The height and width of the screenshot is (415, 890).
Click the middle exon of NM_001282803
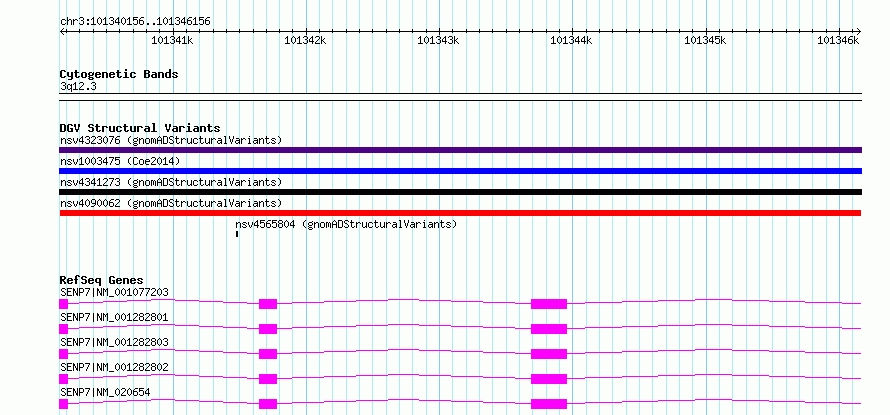(x=268, y=354)
